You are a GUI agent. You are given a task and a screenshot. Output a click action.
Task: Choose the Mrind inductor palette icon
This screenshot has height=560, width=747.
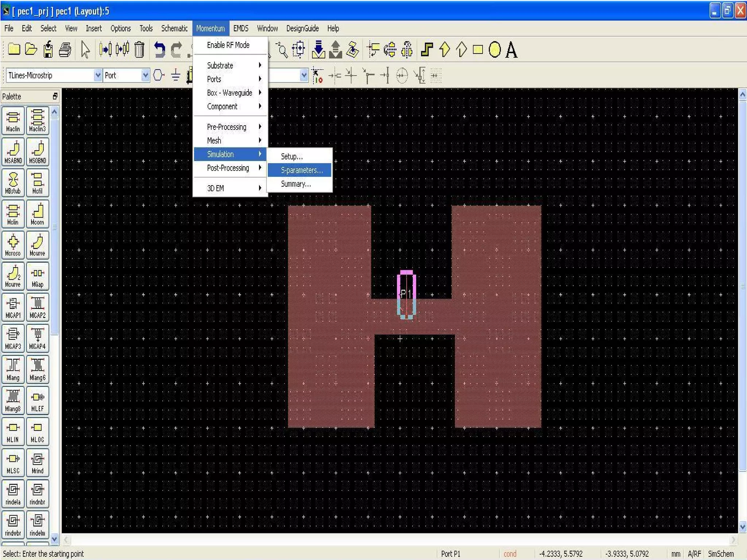37,463
